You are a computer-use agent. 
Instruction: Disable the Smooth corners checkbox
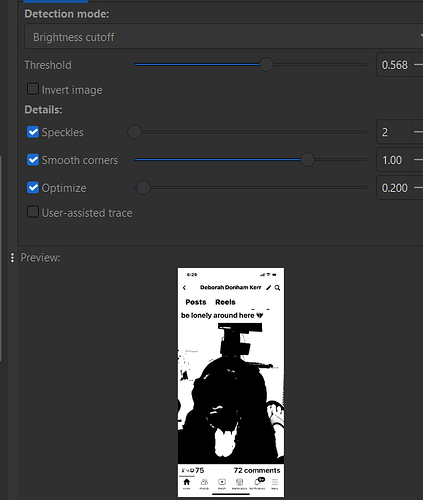tap(33, 160)
